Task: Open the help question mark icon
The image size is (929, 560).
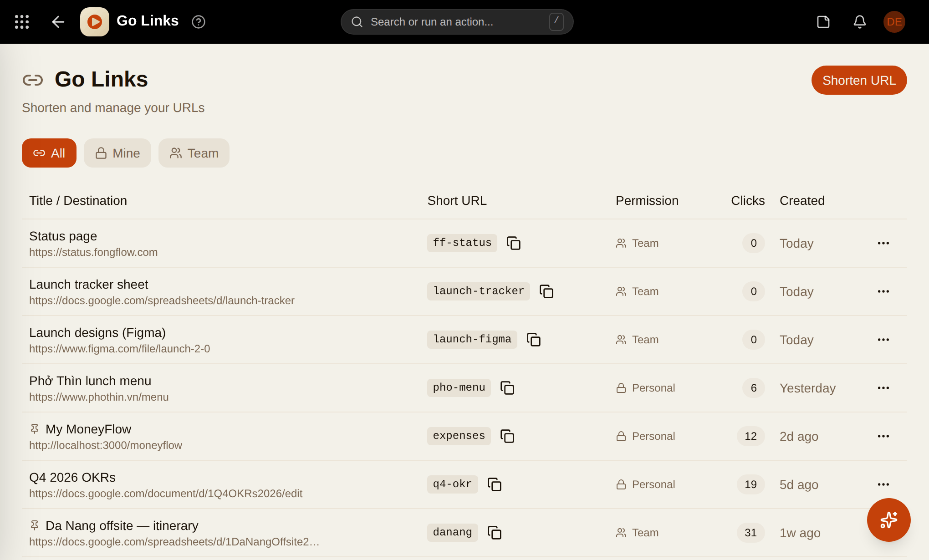Action: [199, 22]
